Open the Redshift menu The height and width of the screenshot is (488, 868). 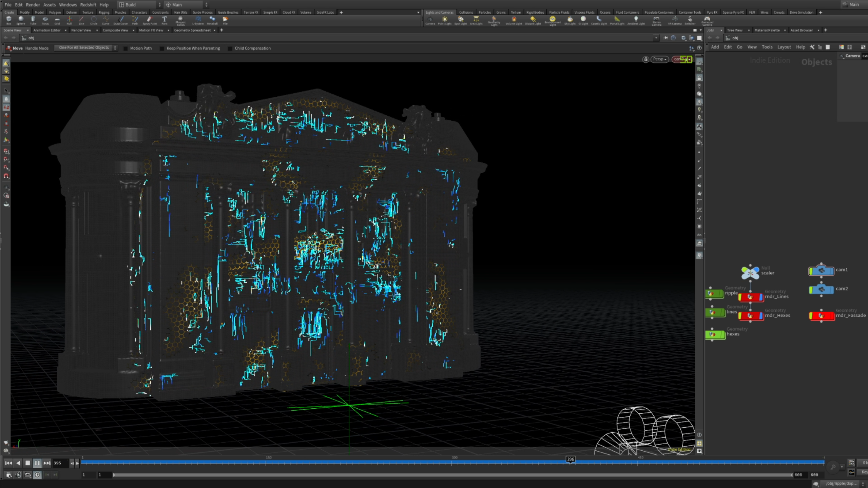88,5
